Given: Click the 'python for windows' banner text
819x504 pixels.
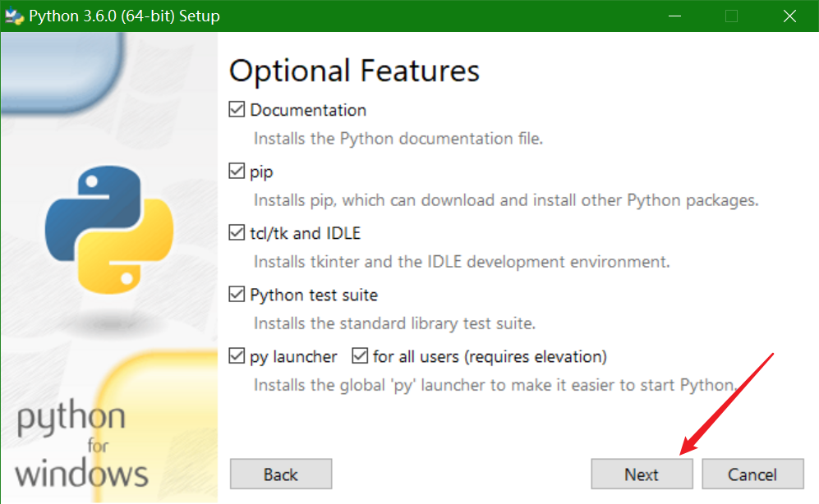Looking at the screenshot, I should (x=81, y=446).
